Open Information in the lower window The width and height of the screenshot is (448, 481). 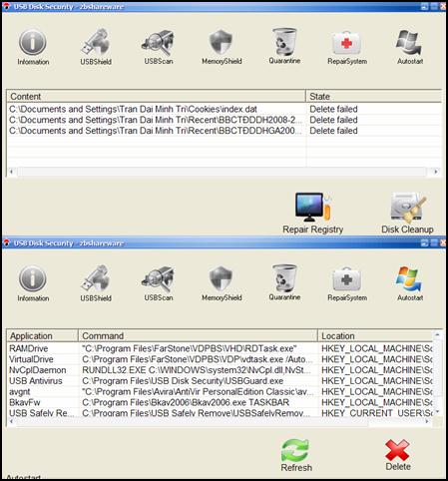click(x=33, y=283)
